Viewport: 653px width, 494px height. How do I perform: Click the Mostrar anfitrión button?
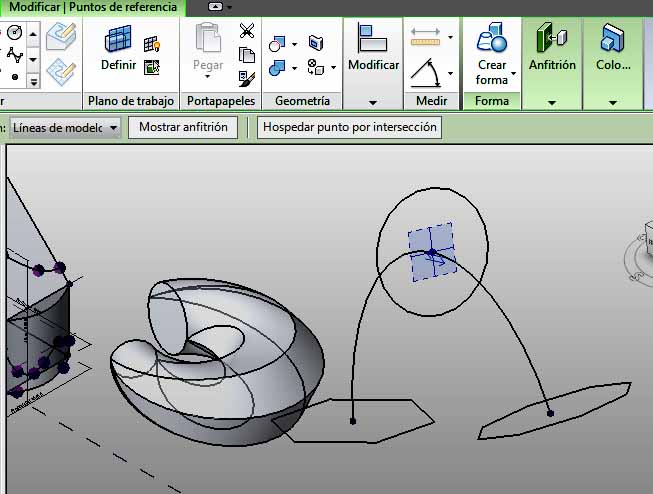point(184,128)
